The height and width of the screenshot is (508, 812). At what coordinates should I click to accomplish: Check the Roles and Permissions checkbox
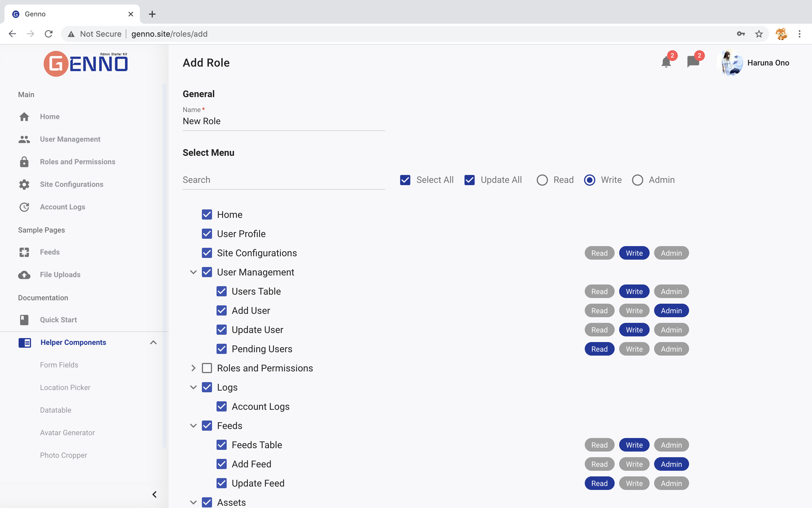[x=207, y=368]
